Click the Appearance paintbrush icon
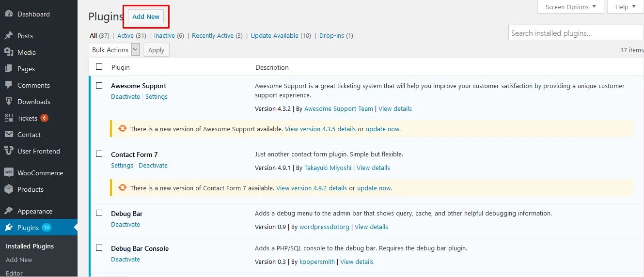644x277 pixels. 8,211
